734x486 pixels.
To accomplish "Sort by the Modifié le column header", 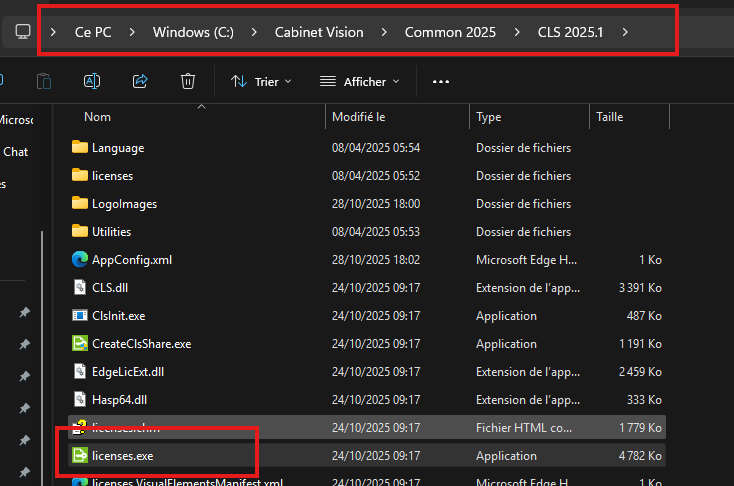I will tap(359, 117).
